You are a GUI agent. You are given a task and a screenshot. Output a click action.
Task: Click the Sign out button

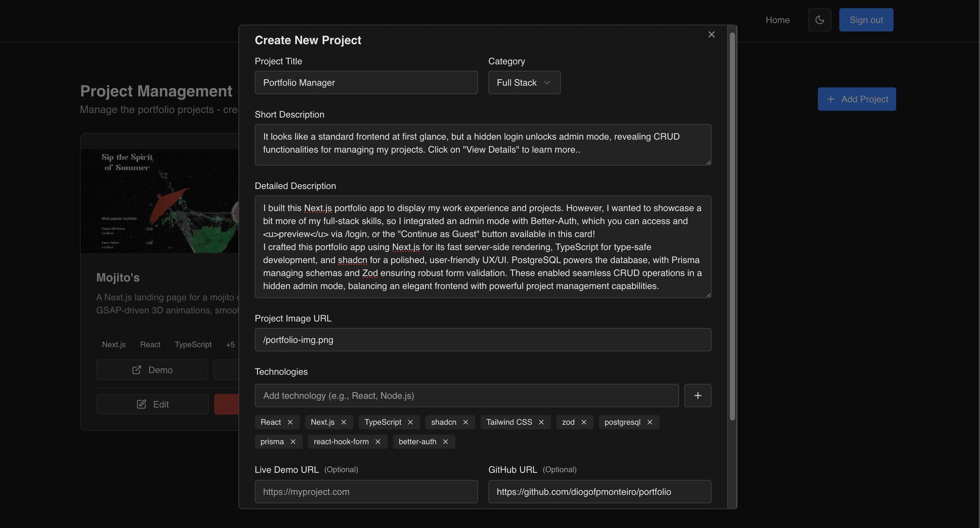tap(866, 20)
